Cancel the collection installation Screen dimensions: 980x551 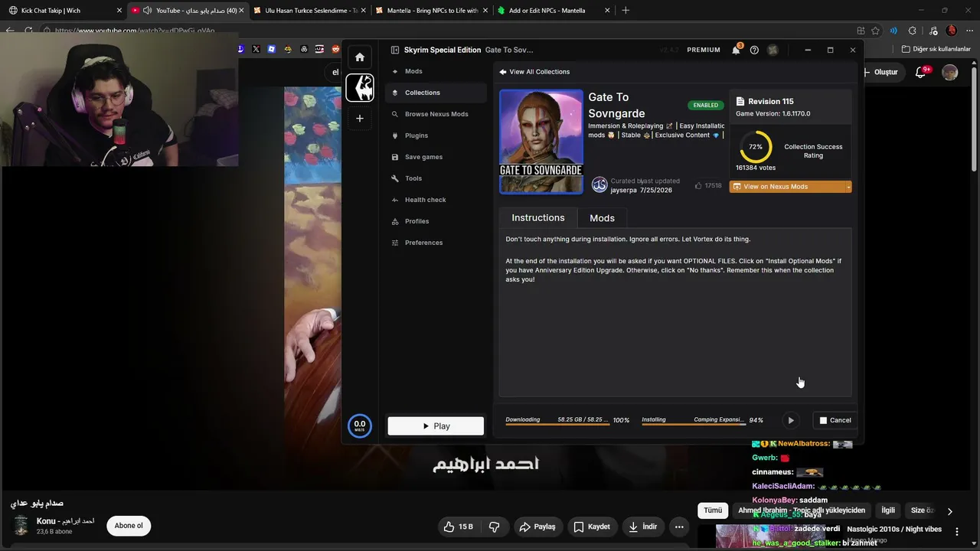coord(835,420)
